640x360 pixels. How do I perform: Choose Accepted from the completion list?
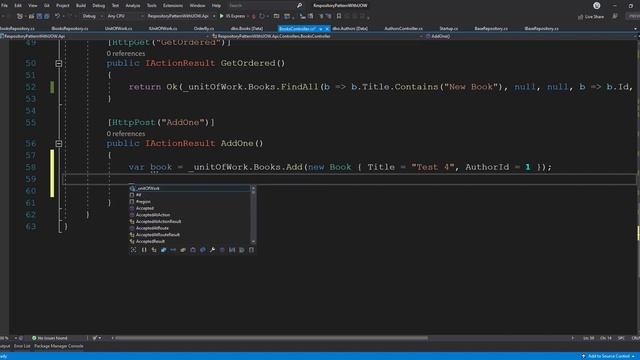tap(190, 208)
